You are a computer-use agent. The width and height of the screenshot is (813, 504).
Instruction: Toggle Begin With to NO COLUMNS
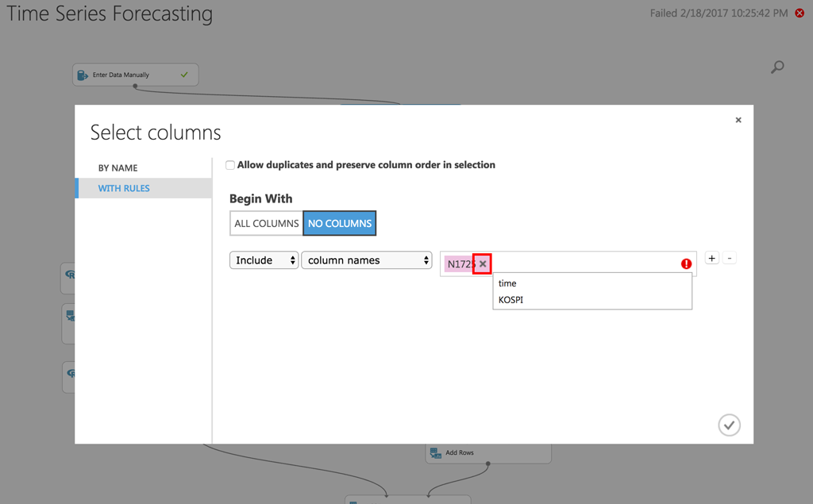tap(339, 223)
